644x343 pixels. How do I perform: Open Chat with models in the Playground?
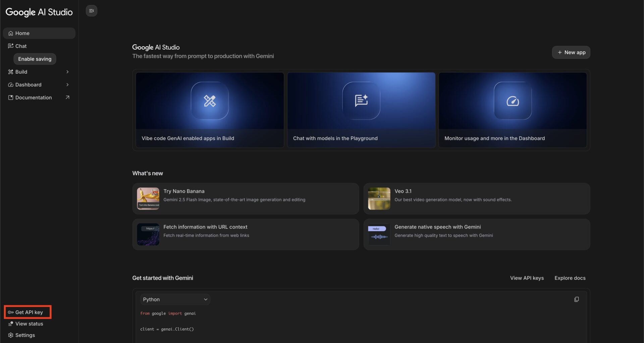pyautogui.click(x=361, y=110)
